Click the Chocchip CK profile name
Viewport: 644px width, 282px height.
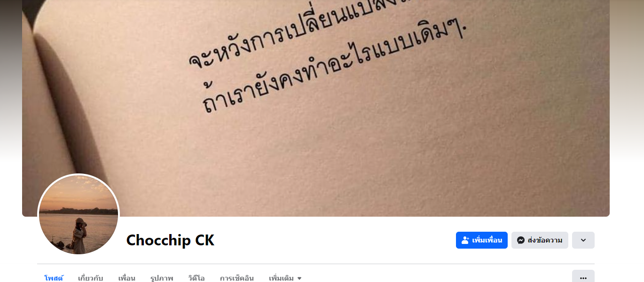[170, 240]
